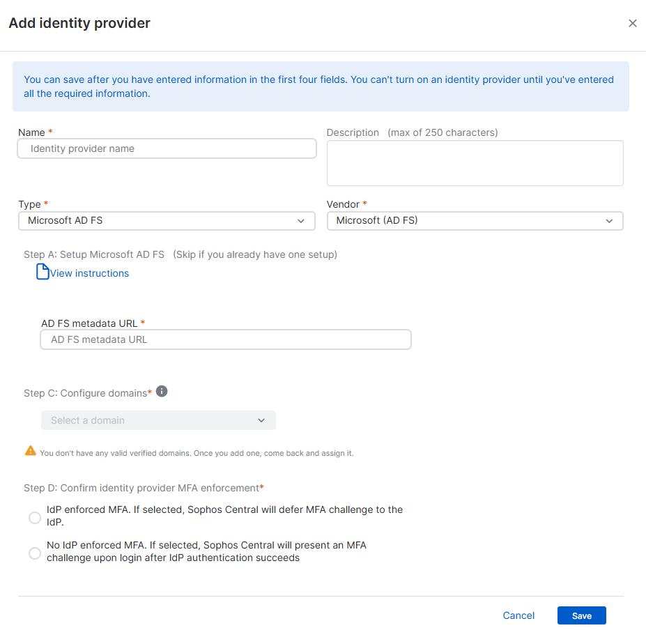Focus the Identity provider name field
The image size is (646, 644).
167,148
